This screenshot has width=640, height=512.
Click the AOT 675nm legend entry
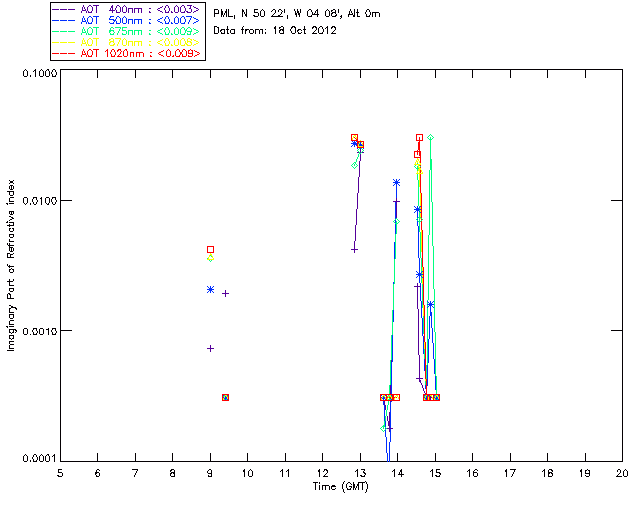tap(127, 31)
